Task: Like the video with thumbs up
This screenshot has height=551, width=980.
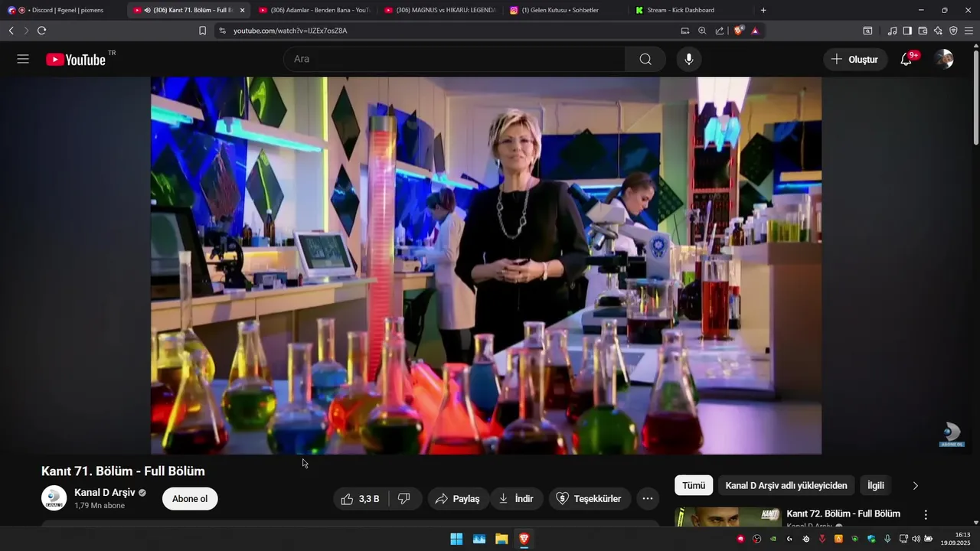Action: (361, 499)
